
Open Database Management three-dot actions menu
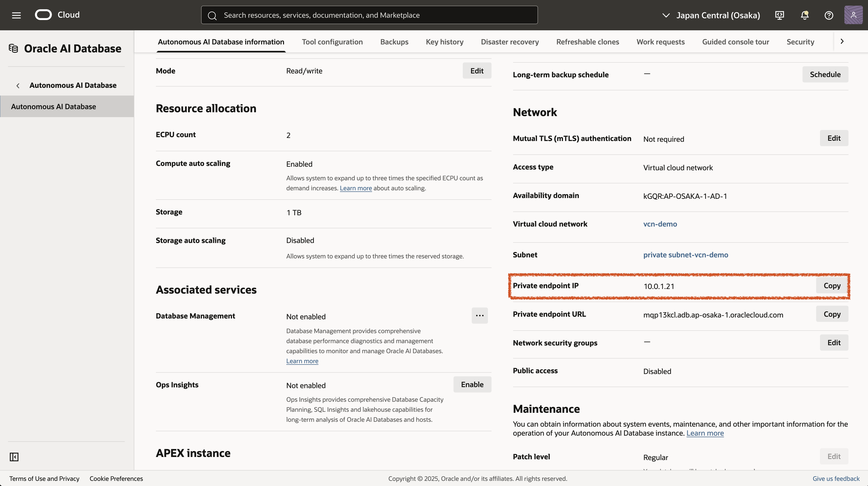[479, 315]
